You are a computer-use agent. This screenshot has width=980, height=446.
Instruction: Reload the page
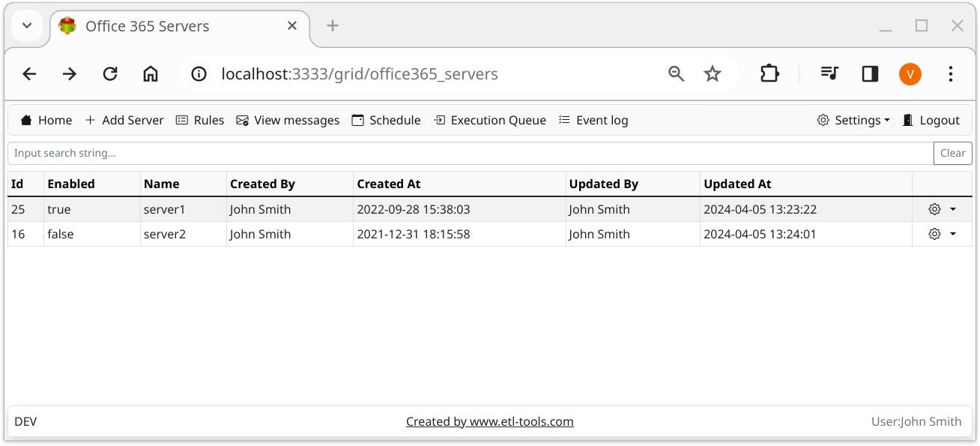pos(110,73)
